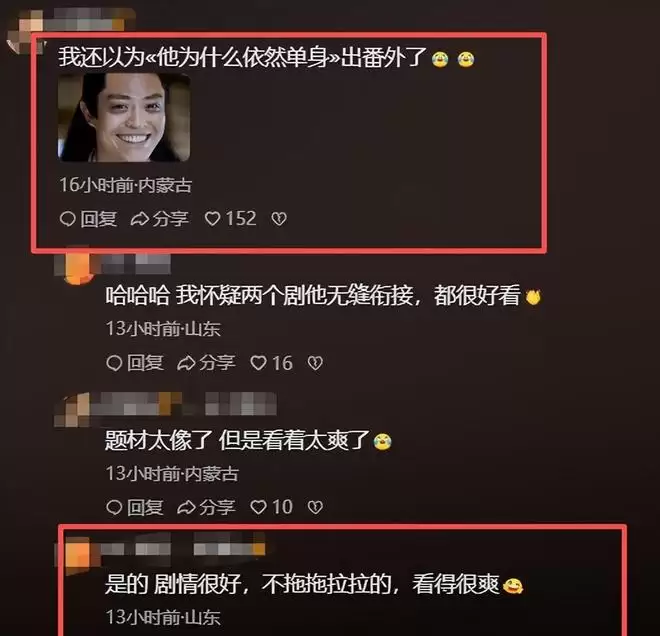Click reply bubble icon on top comment

[67, 219]
